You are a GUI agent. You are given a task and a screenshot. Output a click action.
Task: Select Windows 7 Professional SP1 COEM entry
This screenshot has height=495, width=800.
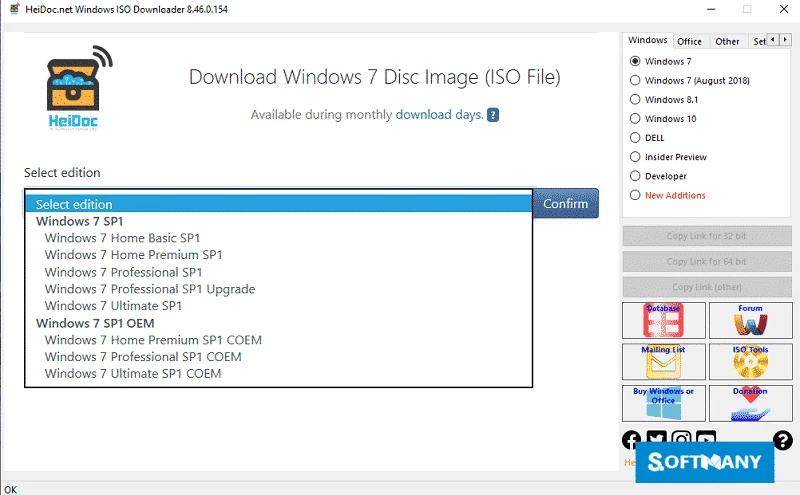point(143,357)
